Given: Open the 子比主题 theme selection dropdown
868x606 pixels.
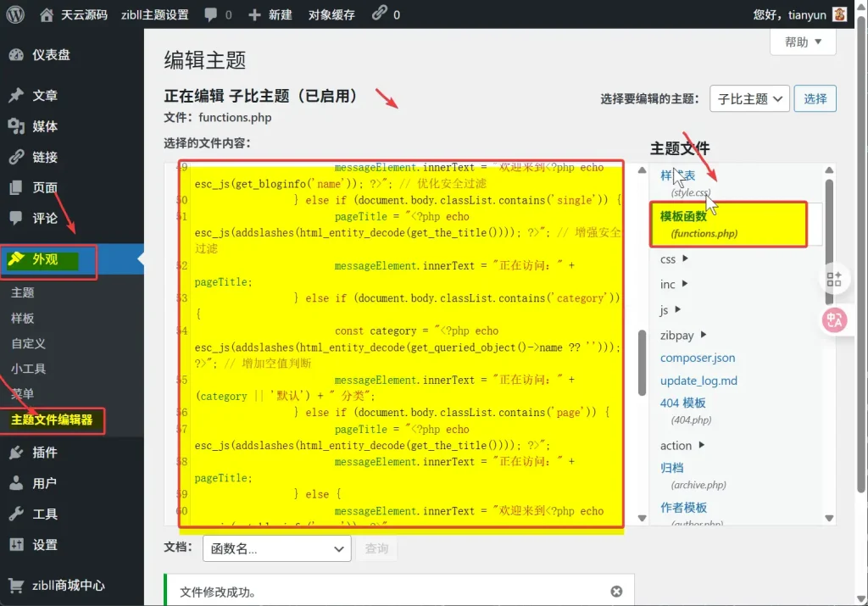Looking at the screenshot, I should pyautogui.click(x=749, y=98).
